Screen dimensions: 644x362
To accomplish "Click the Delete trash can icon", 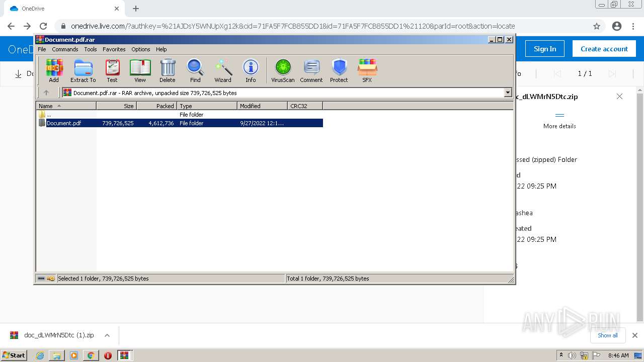I will point(168,70).
